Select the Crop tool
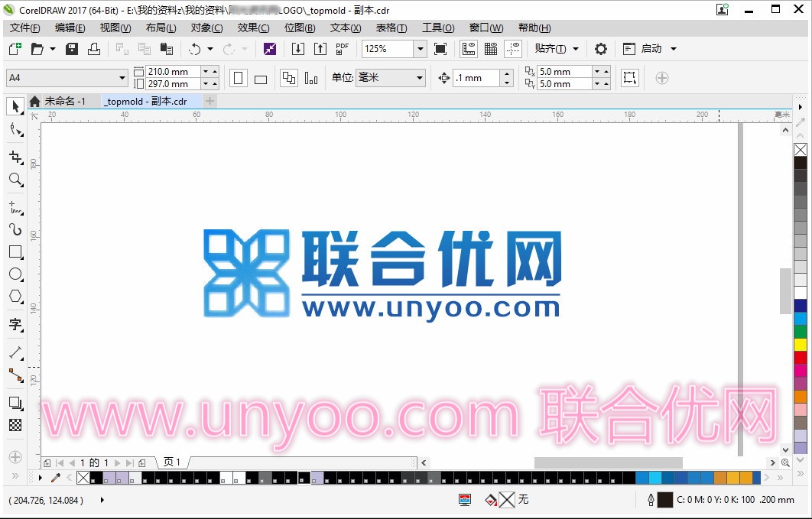Image resolution: width=812 pixels, height=519 pixels. 15,157
